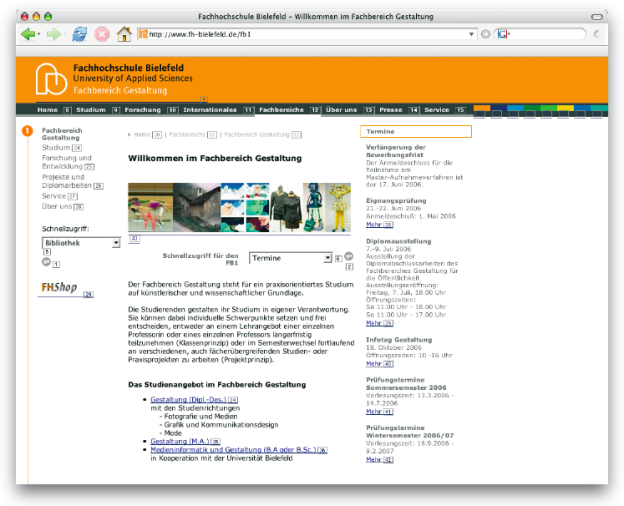Click Mehr under Infotag Gestaltung
The height and width of the screenshot is (506, 624).
point(374,364)
